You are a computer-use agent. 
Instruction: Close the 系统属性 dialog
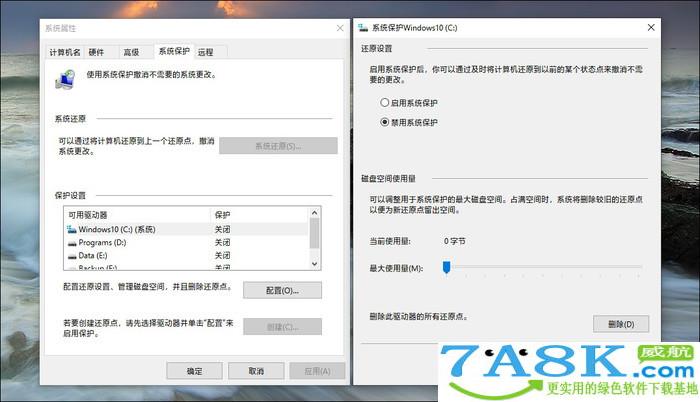click(x=340, y=28)
